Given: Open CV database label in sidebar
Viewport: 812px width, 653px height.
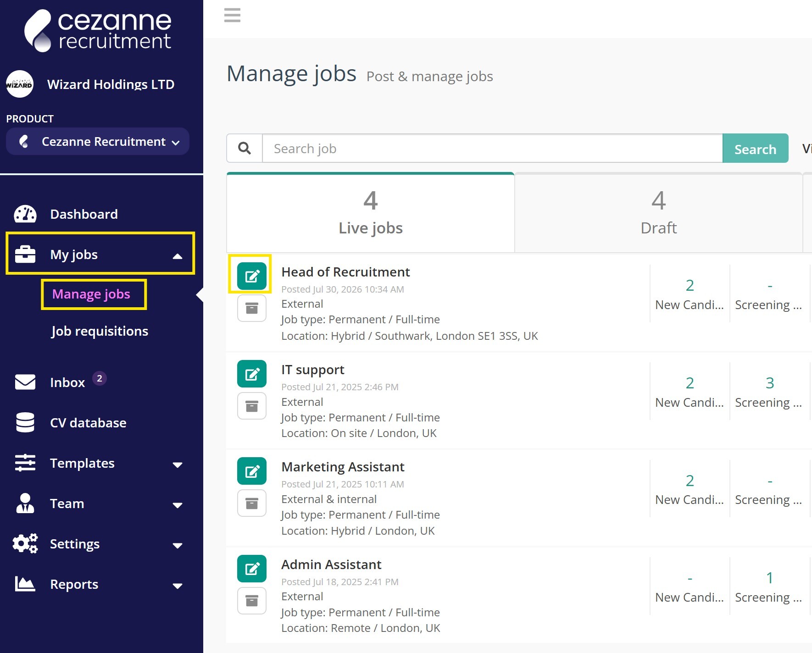Looking at the screenshot, I should point(88,422).
